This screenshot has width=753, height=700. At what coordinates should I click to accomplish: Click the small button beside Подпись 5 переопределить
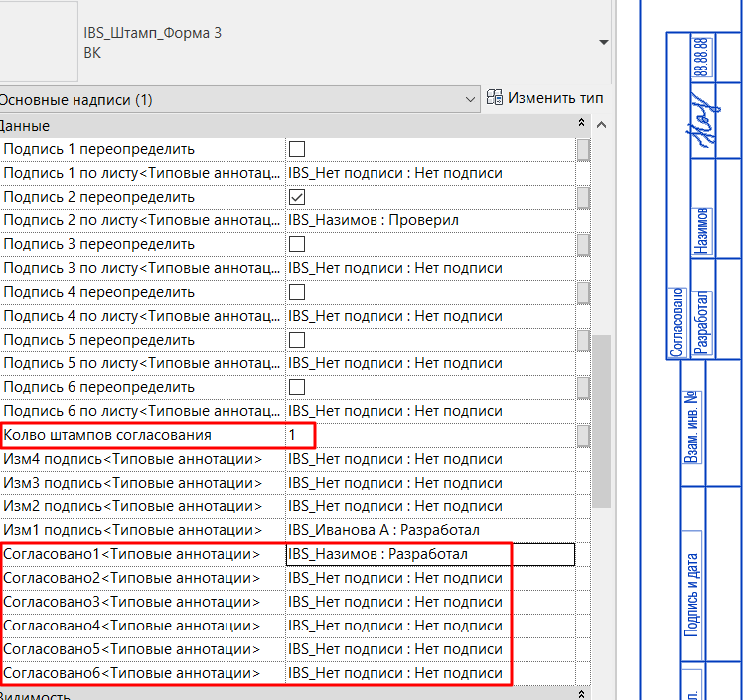pos(583,340)
